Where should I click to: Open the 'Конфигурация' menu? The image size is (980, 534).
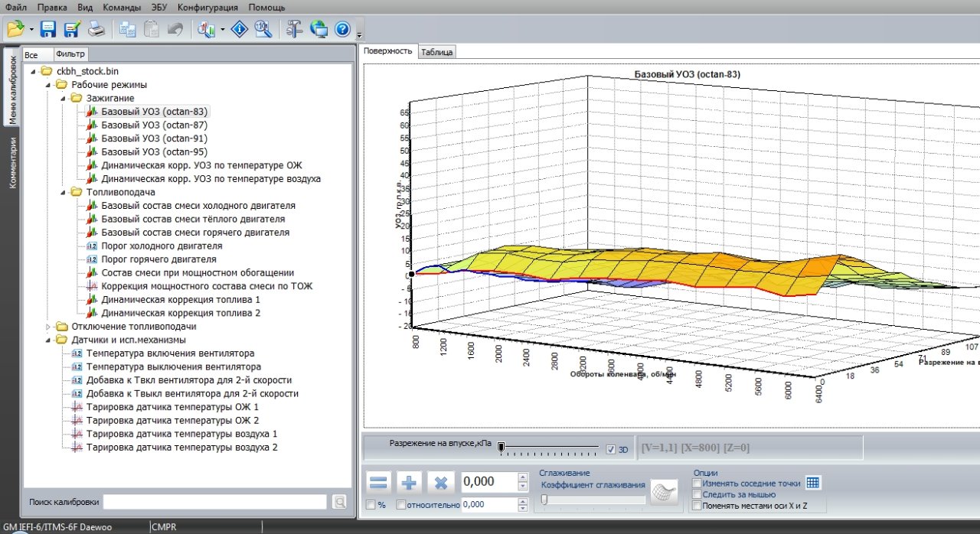[x=208, y=7]
